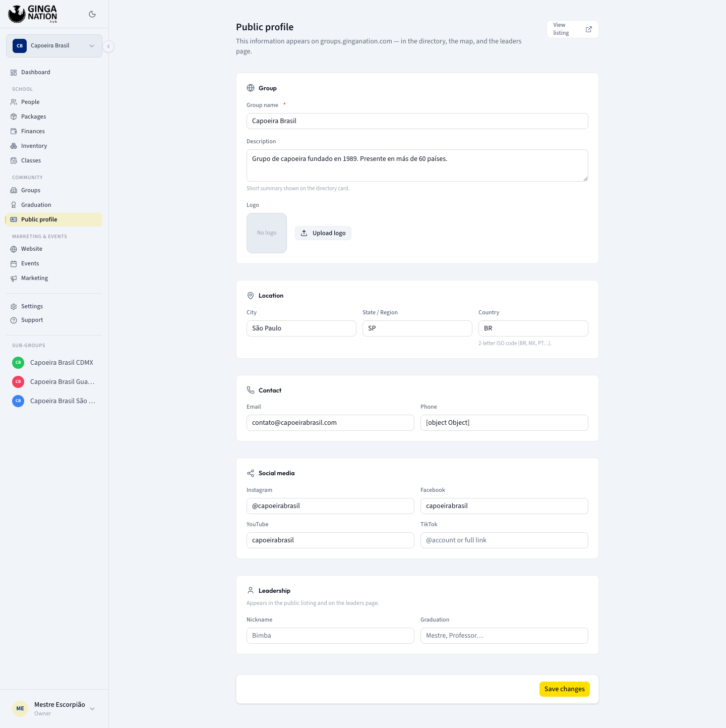Click the Packages box icon

14,117
